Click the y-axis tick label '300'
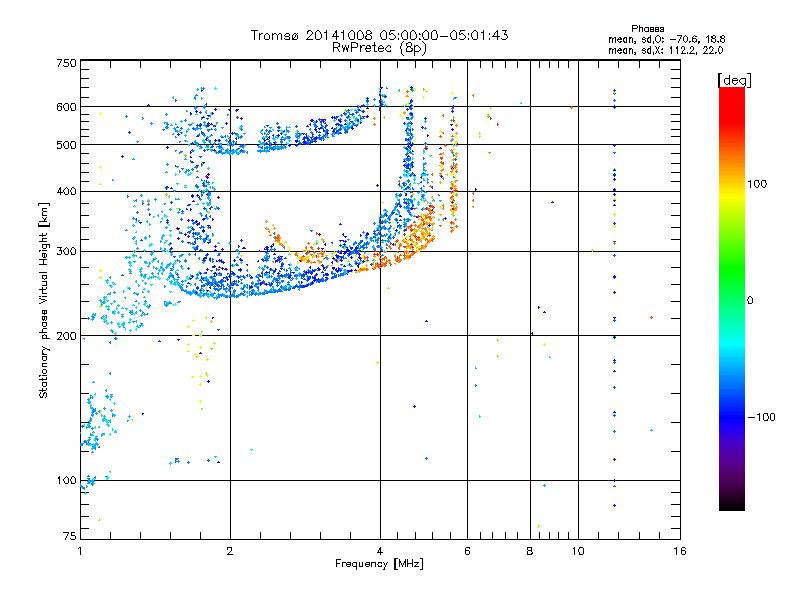The width and height of the screenshot is (800, 600). (x=66, y=252)
